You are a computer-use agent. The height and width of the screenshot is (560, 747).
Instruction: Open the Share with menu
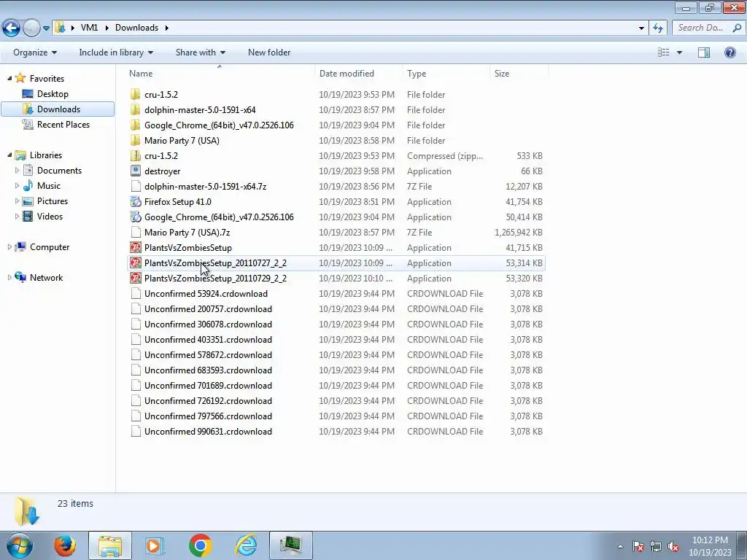pos(200,52)
